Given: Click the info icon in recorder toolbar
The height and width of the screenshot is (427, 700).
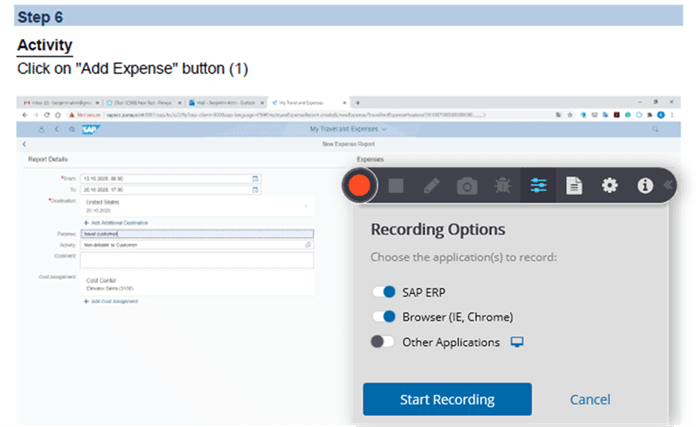Looking at the screenshot, I should click(x=645, y=185).
